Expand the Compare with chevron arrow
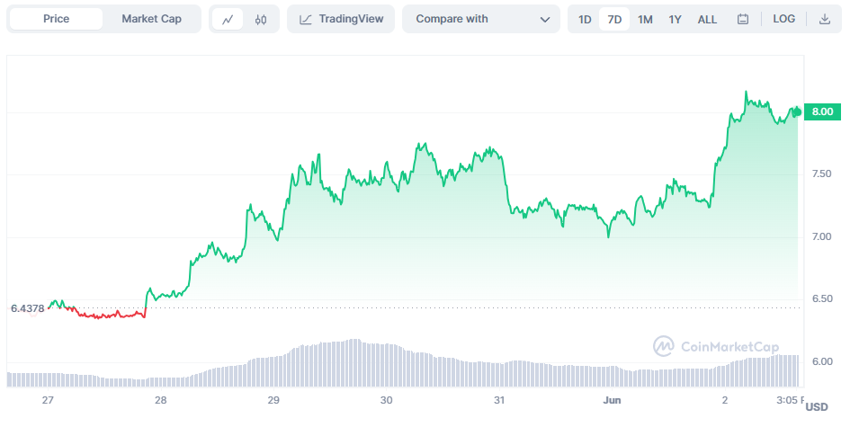The width and height of the screenshot is (868, 427). pos(545,20)
